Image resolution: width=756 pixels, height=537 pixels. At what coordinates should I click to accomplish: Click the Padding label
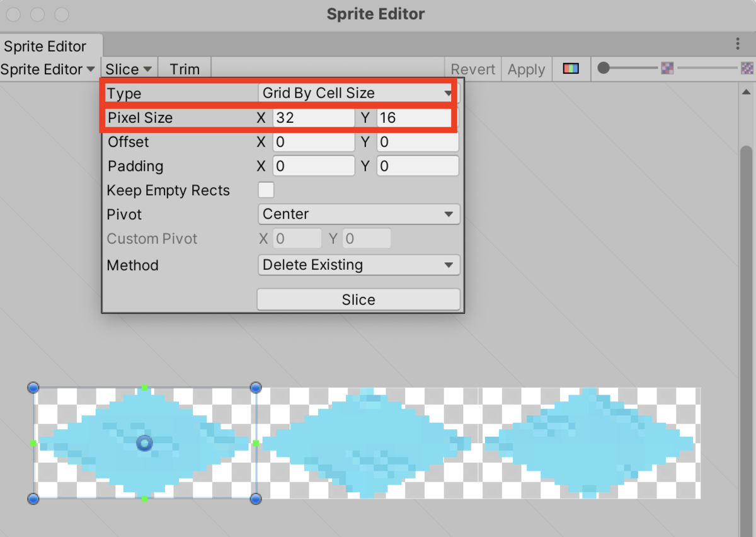[135, 166]
